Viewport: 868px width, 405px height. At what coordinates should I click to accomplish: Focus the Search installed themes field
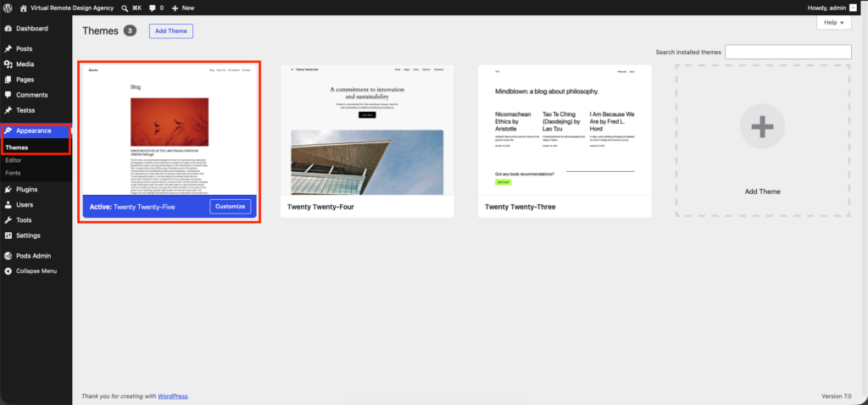[787, 52]
